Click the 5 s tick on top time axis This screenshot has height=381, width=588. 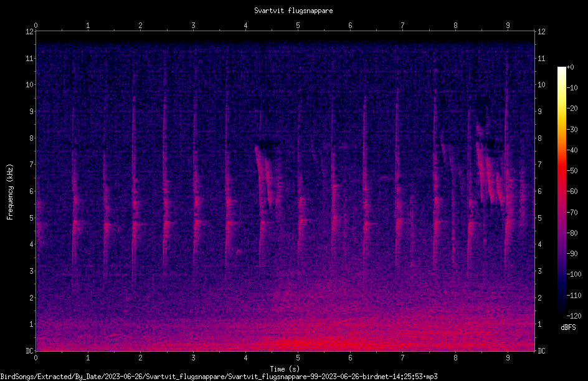[298, 26]
